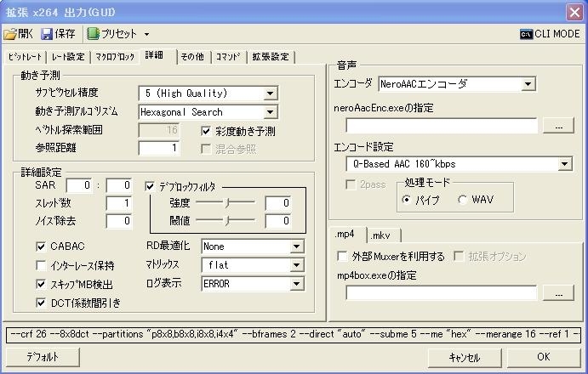The width and height of the screenshot is (588, 374).
Task: Click the open folder icon in toolbar
Action: coord(10,34)
